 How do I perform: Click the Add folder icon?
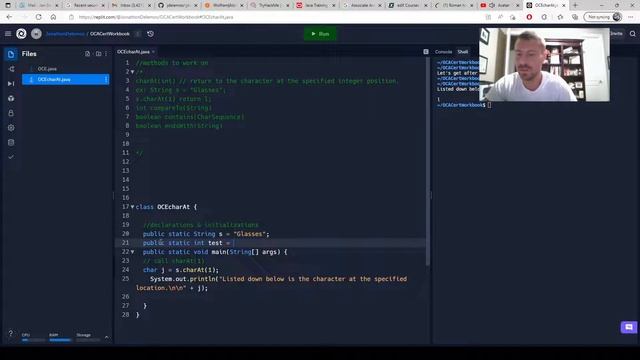click(98, 54)
